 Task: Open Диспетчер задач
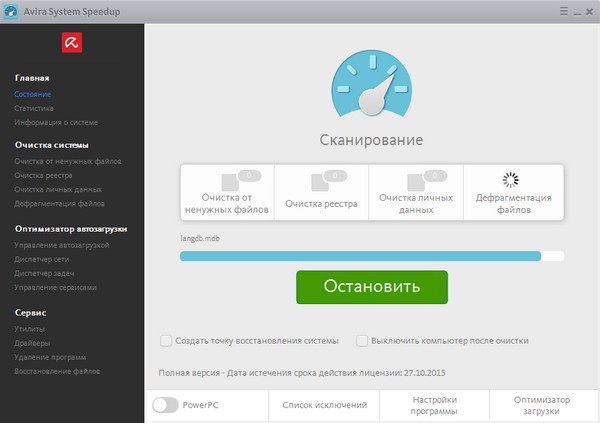(44, 273)
